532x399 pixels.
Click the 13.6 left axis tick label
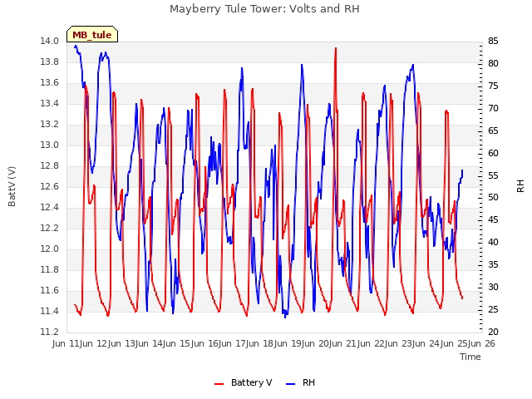click(50, 83)
